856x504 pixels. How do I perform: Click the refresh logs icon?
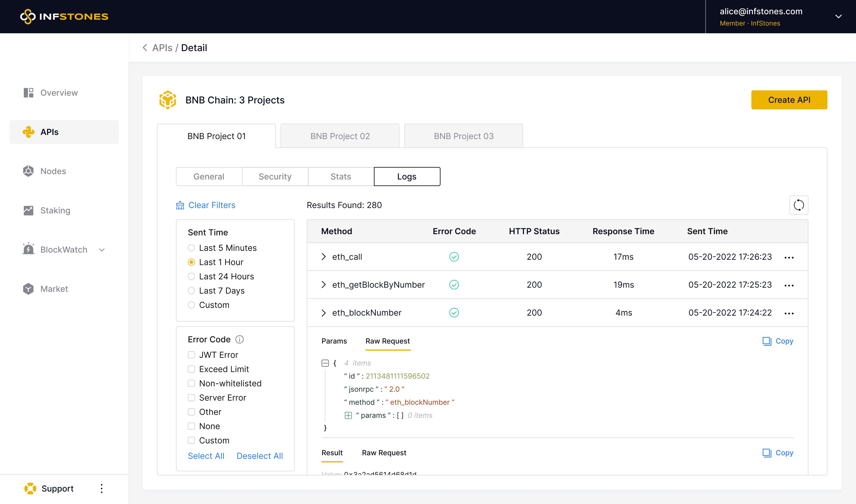pos(798,205)
